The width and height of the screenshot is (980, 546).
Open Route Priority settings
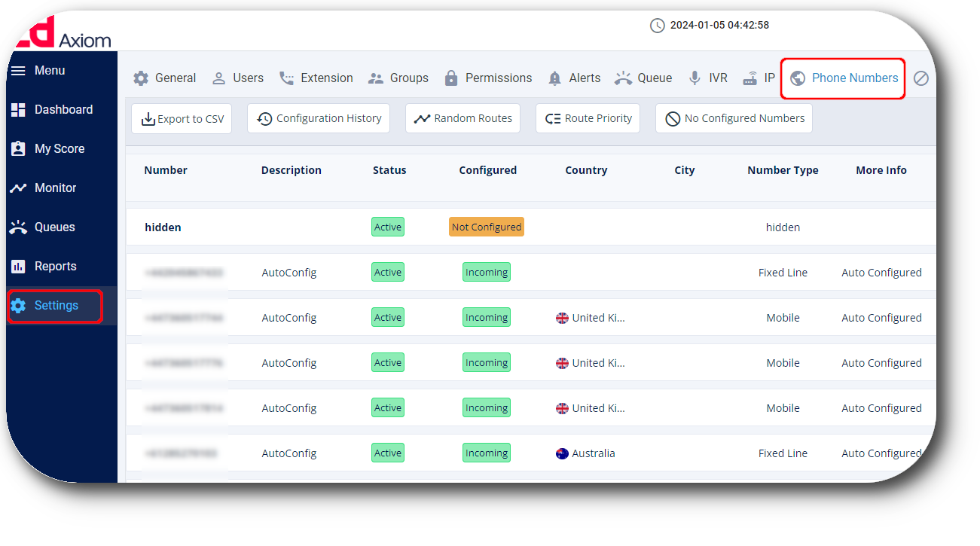[x=588, y=118]
